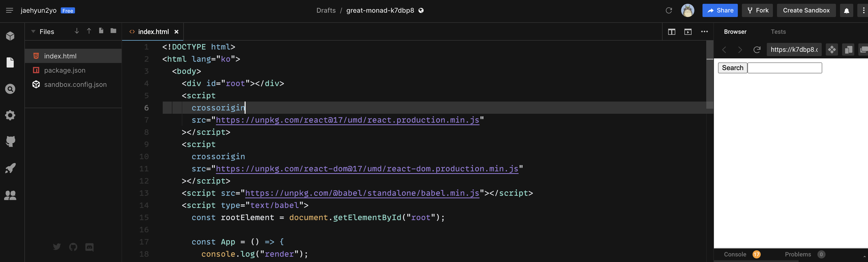Switch to the Browser tab
This screenshot has height=262, width=868.
[735, 32]
